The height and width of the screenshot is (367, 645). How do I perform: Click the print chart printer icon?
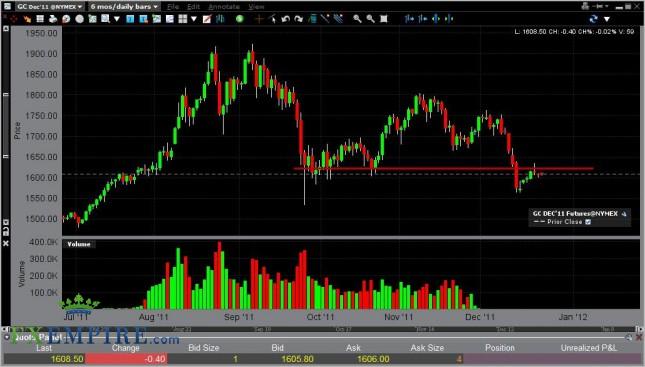(53, 19)
